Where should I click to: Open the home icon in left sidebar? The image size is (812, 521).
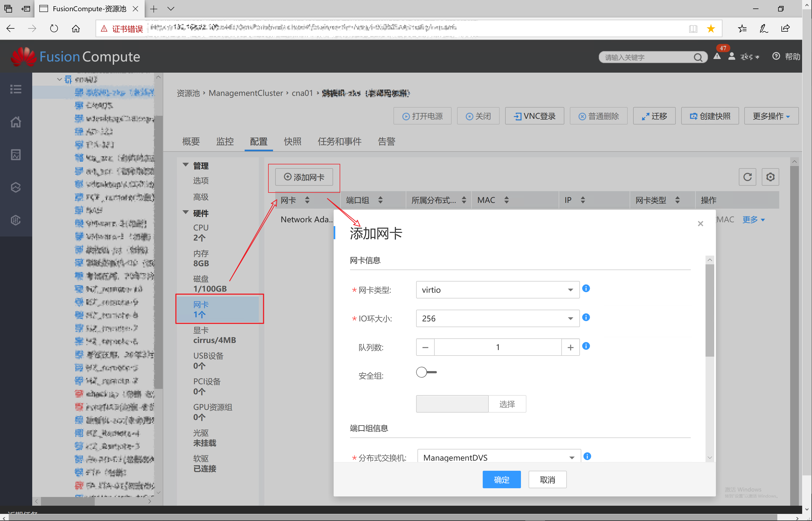pos(16,122)
